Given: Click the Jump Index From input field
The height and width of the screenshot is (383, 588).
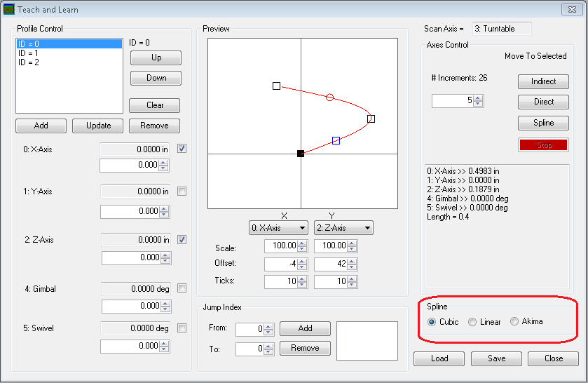Looking at the screenshot, I should (x=249, y=329).
